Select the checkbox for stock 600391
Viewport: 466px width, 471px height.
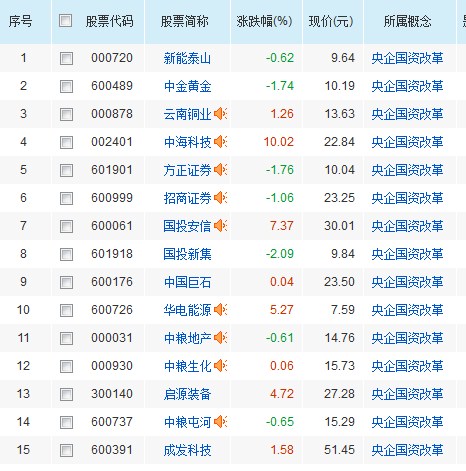66,450
